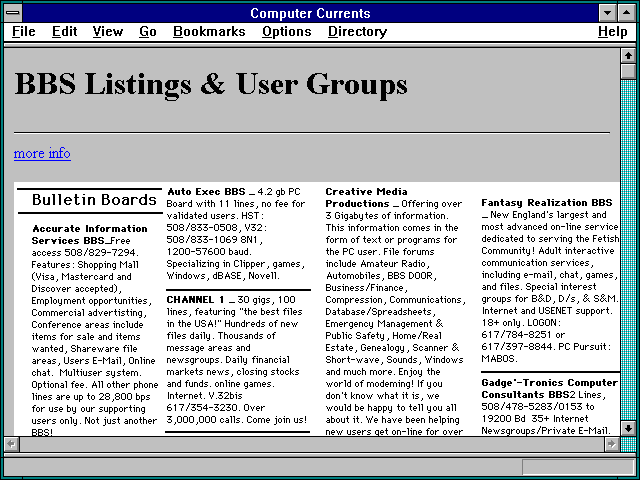Click the vertical scrollbar up arrow
Image resolution: width=640 pixels, height=480 pixels.
pos(628,56)
